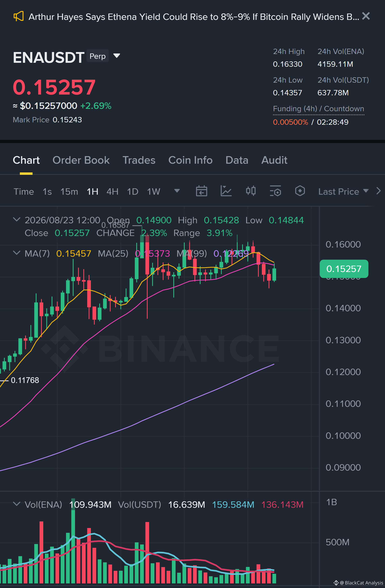Open the Arthur Hayes Ethena yield headline

pos(194,17)
